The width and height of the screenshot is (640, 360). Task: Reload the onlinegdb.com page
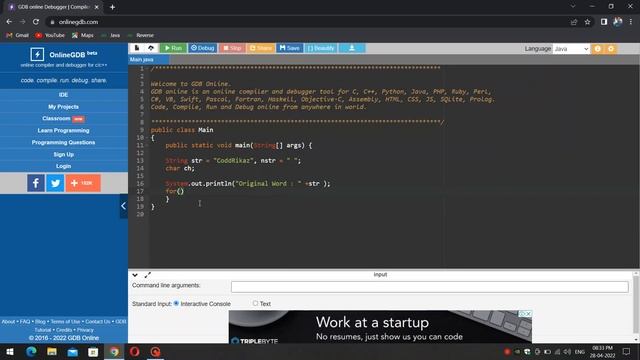click(36, 22)
